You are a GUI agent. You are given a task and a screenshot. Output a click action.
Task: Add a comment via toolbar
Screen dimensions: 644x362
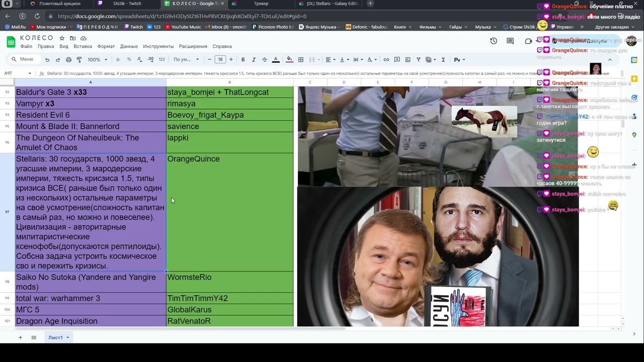[x=397, y=59]
